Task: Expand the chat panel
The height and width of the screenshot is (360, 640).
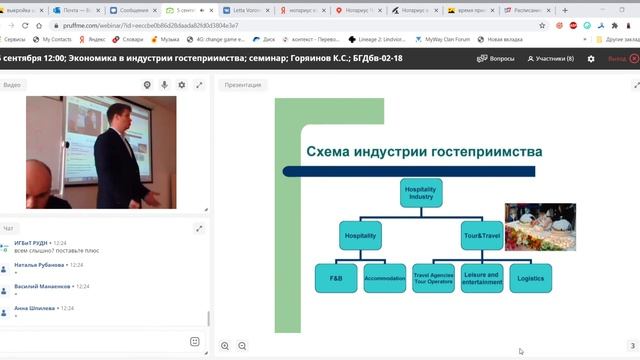Action: point(199,229)
